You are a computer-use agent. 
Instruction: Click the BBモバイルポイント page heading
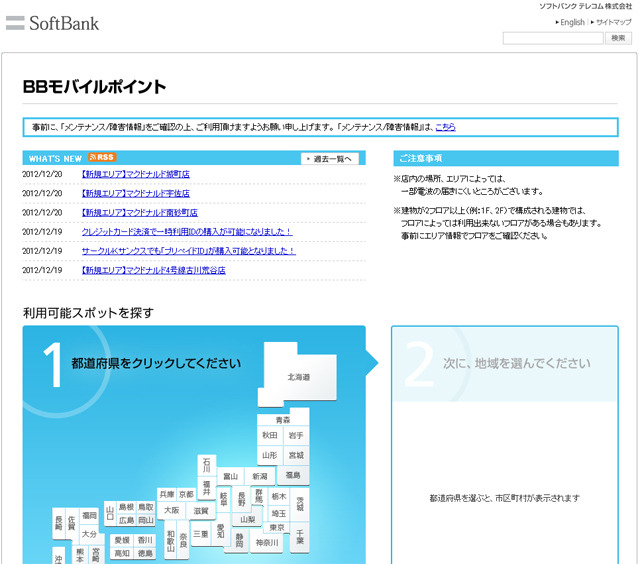pos(94,87)
